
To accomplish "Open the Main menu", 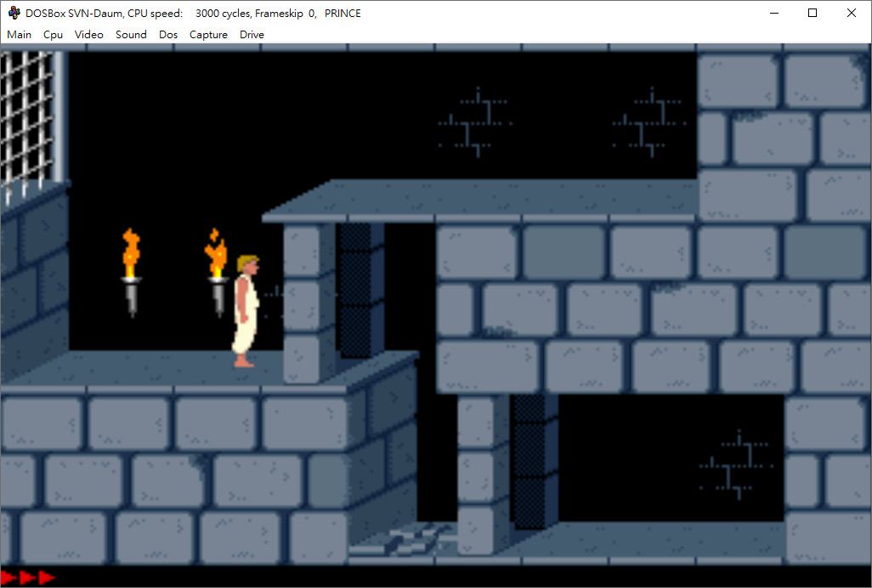I will point(19,35).
